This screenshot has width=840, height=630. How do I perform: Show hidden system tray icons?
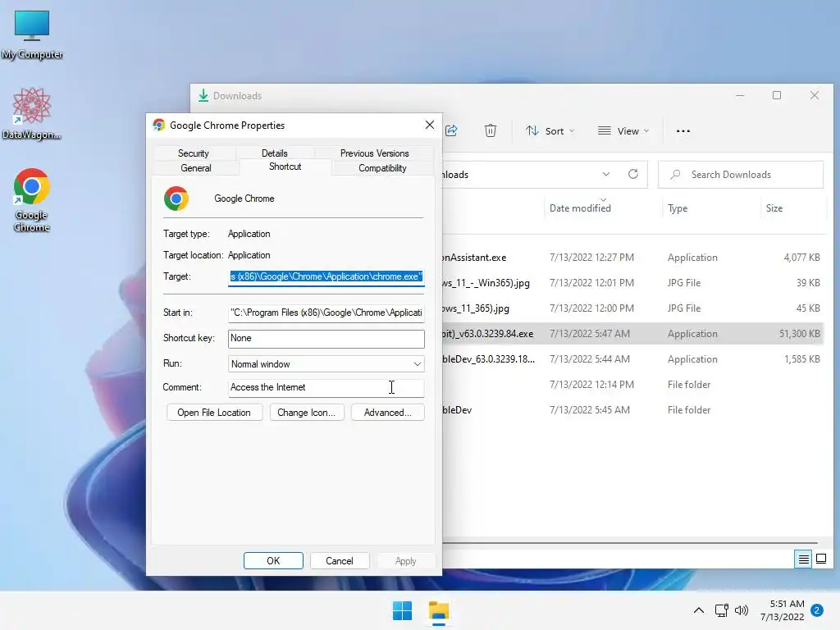[x=699, y=610]
